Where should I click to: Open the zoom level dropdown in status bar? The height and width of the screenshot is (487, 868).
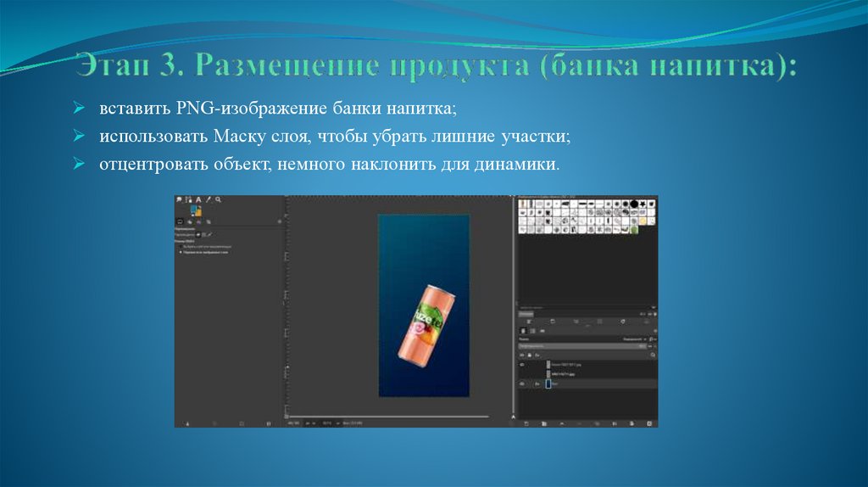point(331,423)
